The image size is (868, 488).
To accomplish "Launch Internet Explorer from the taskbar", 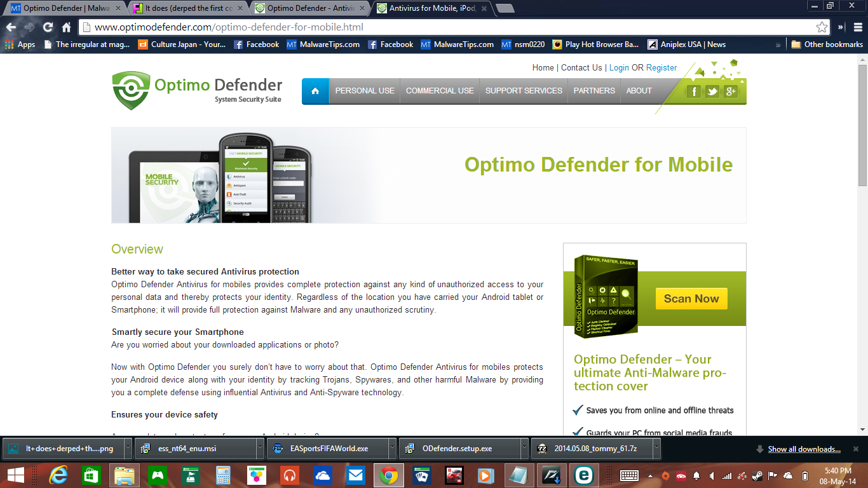I will [x=58, y=475].
